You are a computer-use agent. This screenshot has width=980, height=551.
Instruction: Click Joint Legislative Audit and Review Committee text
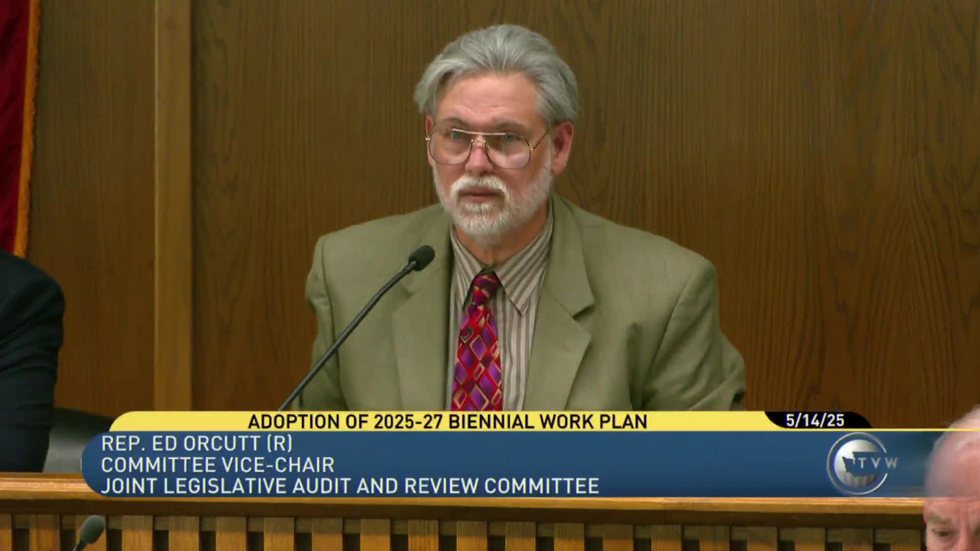350,486
